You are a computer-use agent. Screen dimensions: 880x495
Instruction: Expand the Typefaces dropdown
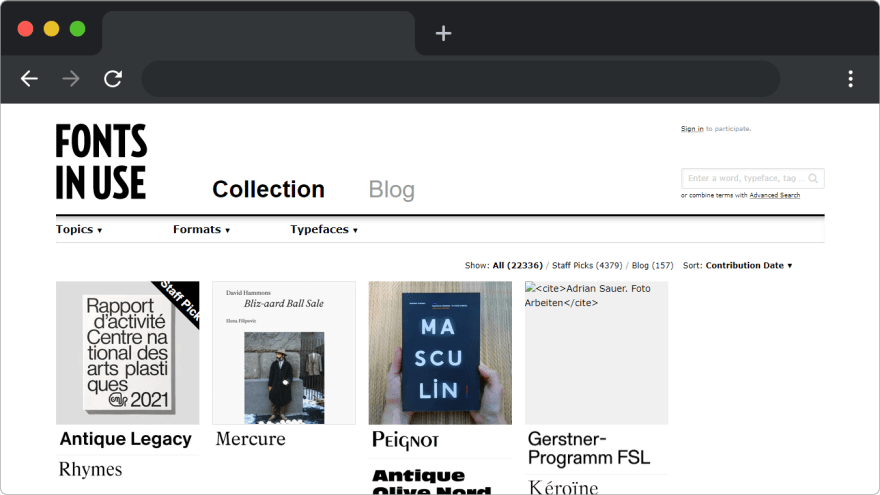(324, 230)
